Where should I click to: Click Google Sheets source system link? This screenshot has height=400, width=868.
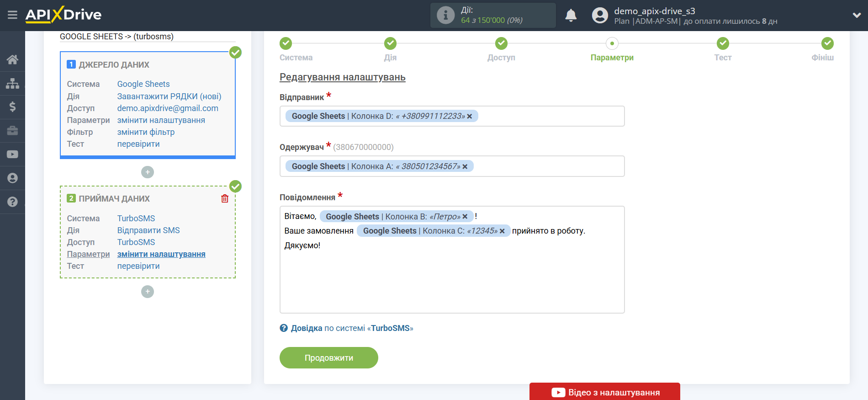[x=143, y=84]
